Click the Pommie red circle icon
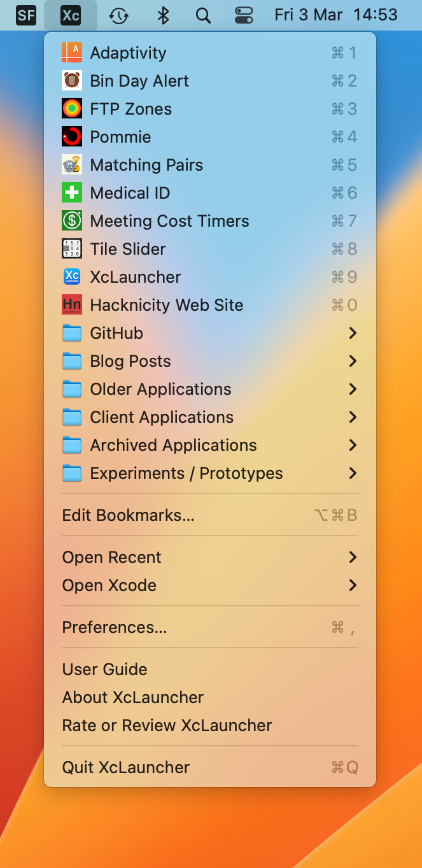Screen dimensions: 422x868 [x=72, y=137]
